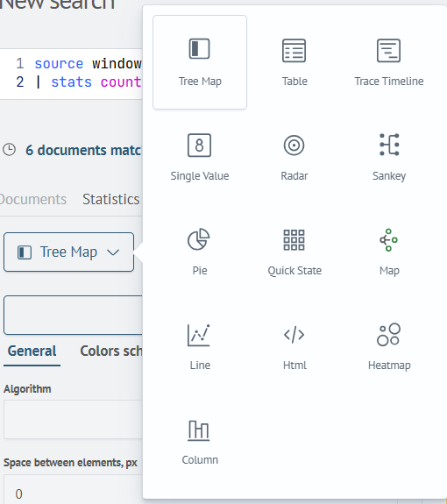
Task: Choose the Radar chart option
Action: 294,157
